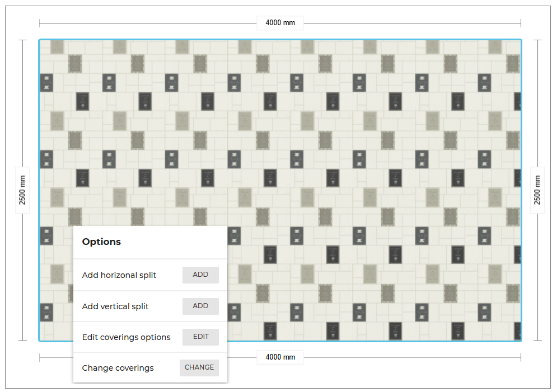Click the blue selection border of the wall
557x392 pixels.
coord(280,40)
